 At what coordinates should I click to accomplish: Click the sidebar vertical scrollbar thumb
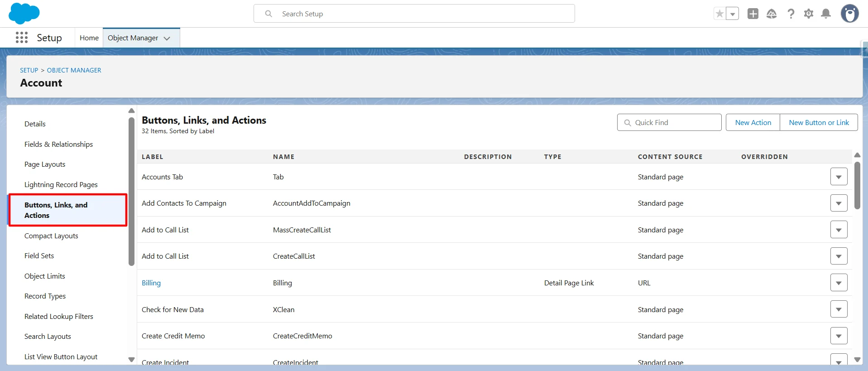pyautogui.click(x=131, y=192)
